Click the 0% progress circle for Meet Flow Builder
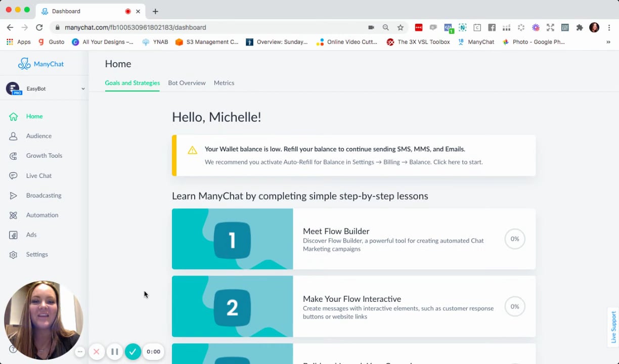 pyautogui.click(x=515, y=239)
